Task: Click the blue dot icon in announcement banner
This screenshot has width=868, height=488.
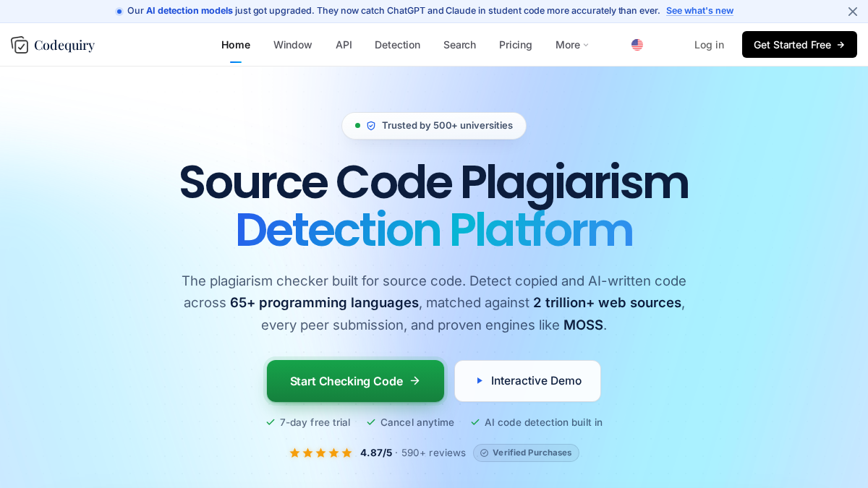Action: [x=119, y=12]
